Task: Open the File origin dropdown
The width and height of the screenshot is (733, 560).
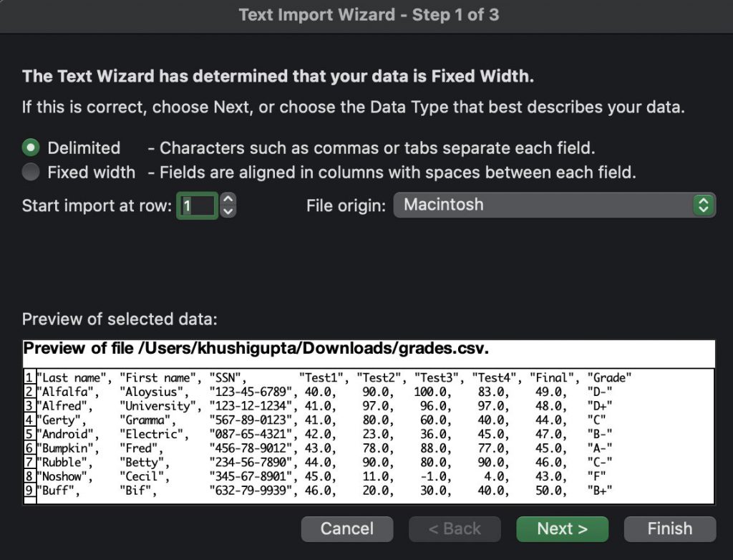Action: point(702,205)
